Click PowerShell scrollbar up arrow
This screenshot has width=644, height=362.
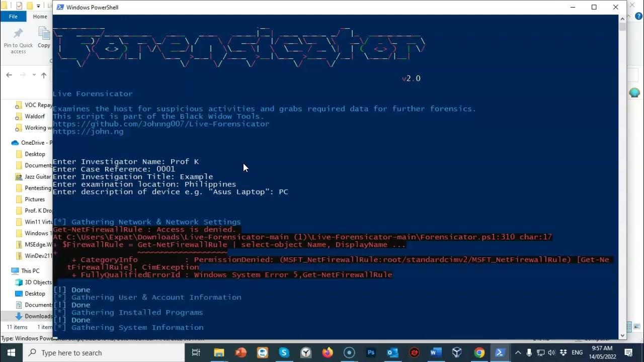(x=622, y=18)
